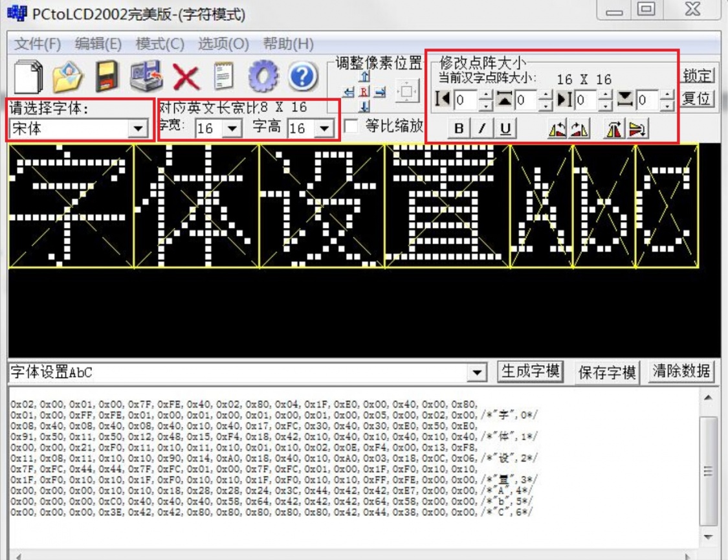
Task: Click the new file icon
Action: pos(28,77)
